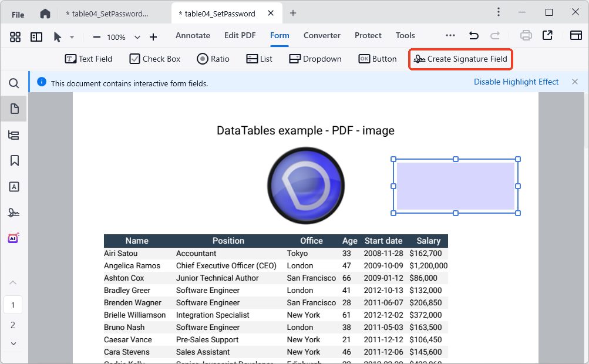The height and width of the screenshot is (364, 589).
Task: Select the Text Field form tool
Action: click(89, 59)
